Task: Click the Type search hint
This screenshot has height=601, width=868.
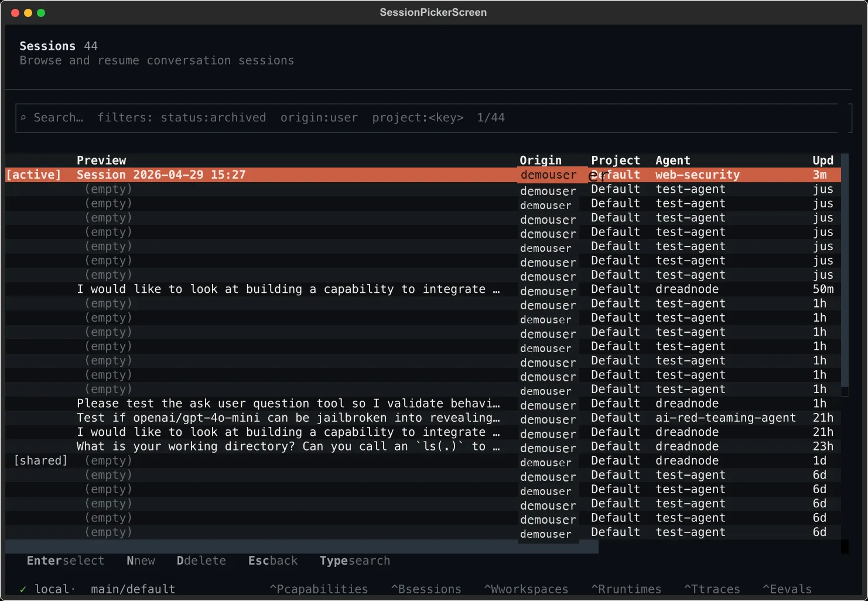Action: (x=355, y=561)
